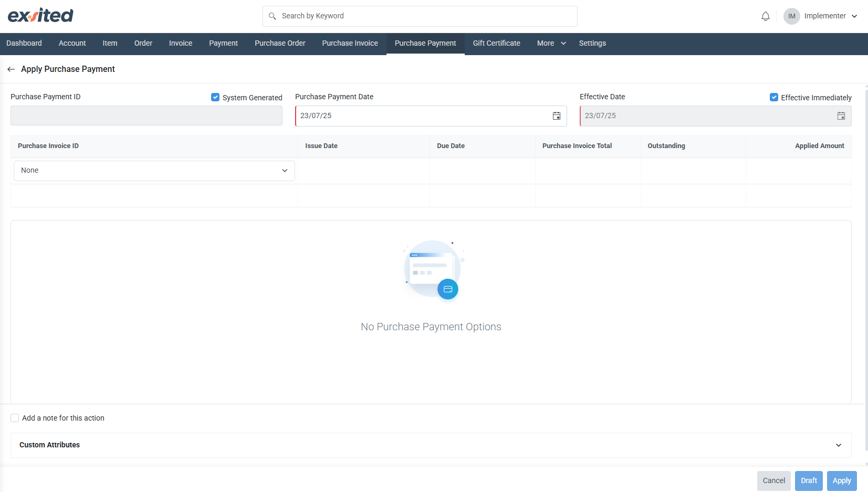Click the IM user avatar
Viewport: 868px width, 492px height.
792,16
